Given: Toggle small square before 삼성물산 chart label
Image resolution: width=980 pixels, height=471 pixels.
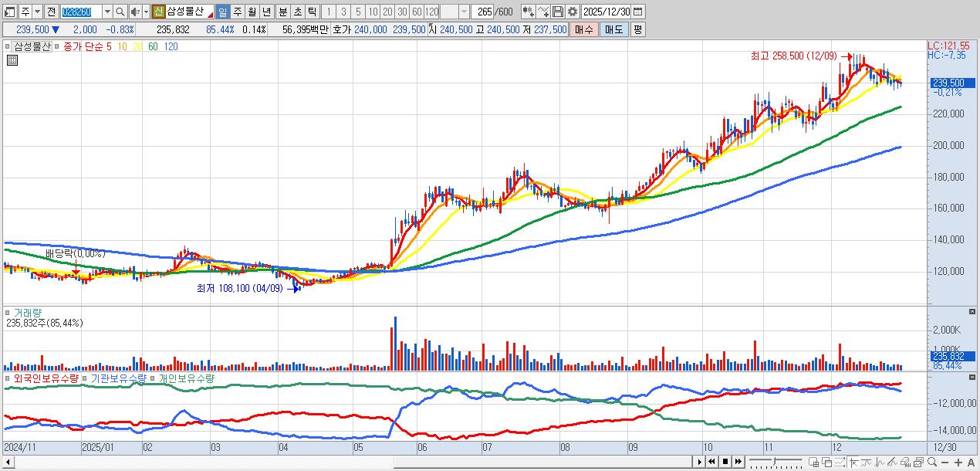Looking at the screenshot, I should coord(8,46).
